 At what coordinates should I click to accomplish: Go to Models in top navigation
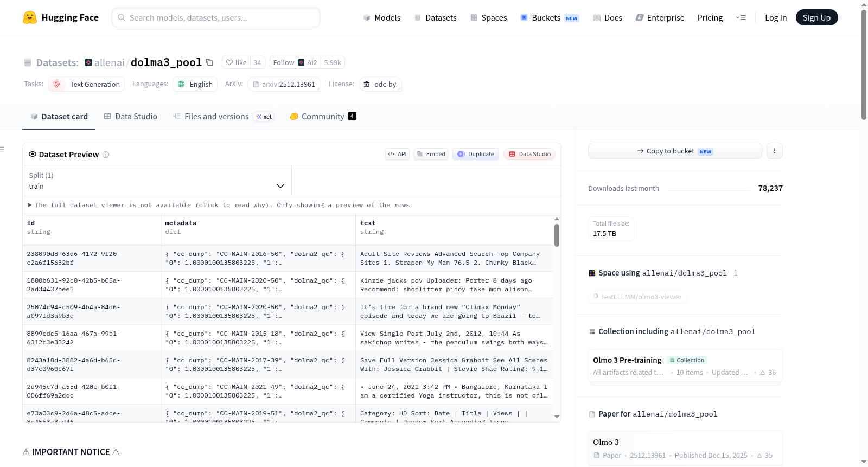click(x=382, y=17)
